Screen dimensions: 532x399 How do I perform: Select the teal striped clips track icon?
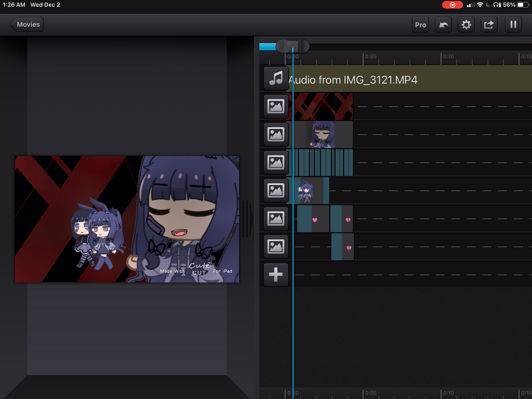pyautogui.click(x=276, y=162)
